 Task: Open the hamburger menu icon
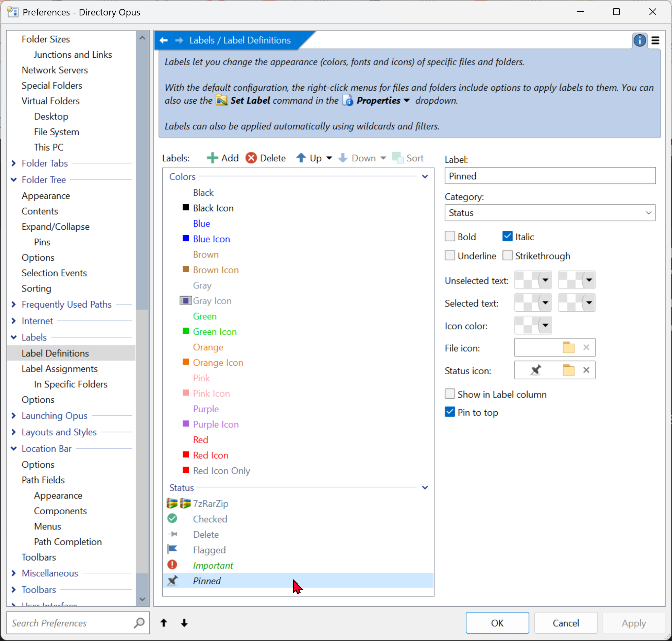(x=655, y=41)
